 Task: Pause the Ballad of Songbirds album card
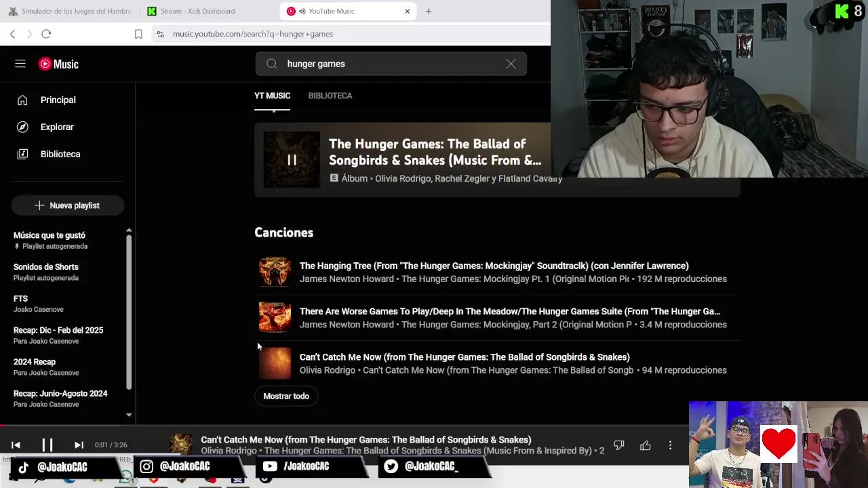[292, 160]
